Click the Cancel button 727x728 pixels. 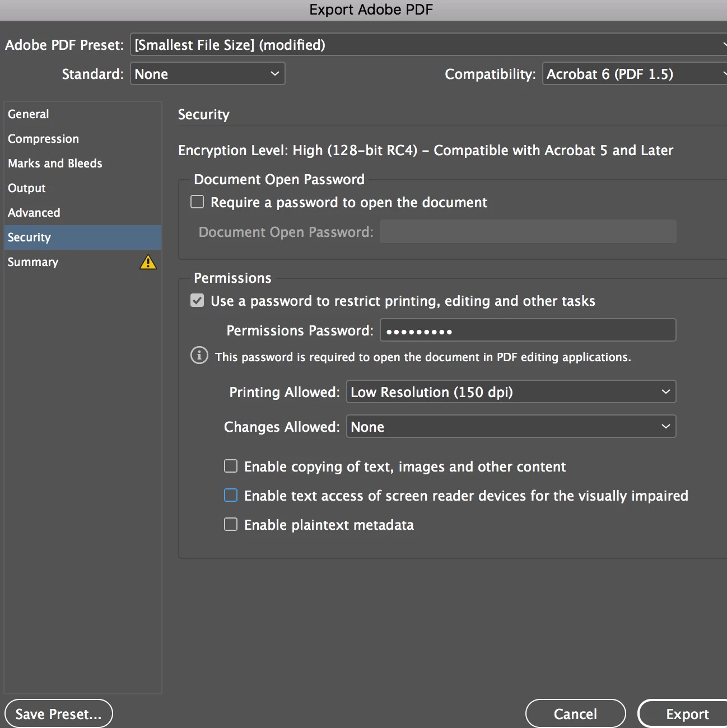pos(575,713)
